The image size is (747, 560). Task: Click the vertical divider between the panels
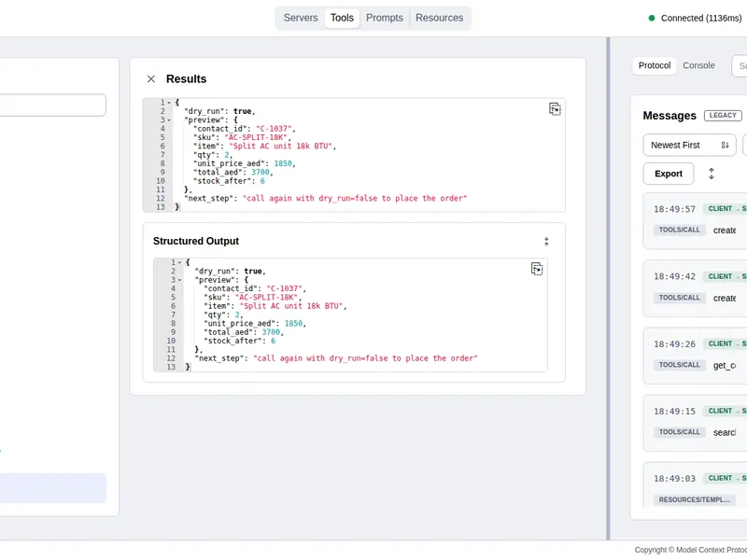pos(608,288)
